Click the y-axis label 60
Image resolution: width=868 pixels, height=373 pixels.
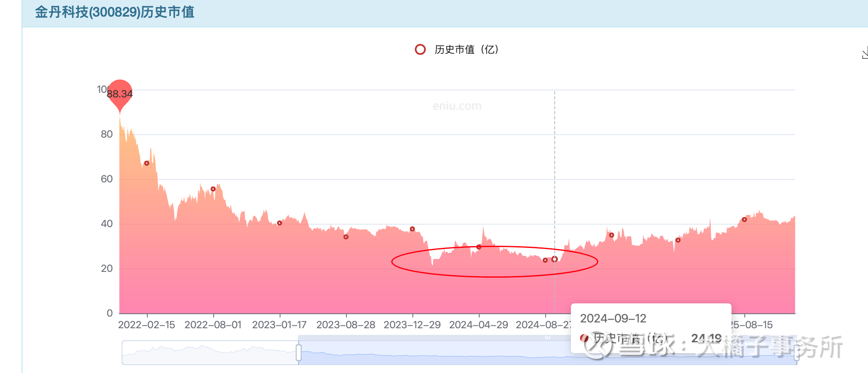[107, 179]
